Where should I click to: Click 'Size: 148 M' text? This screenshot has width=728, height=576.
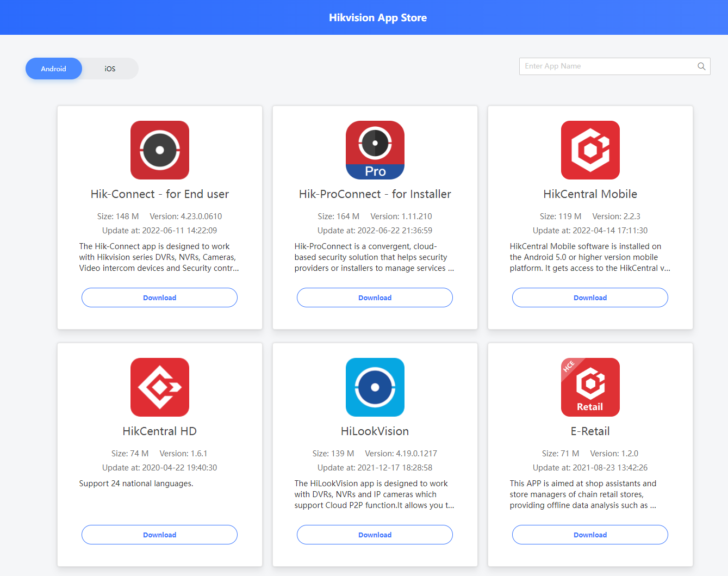click(x=118, y=216)
